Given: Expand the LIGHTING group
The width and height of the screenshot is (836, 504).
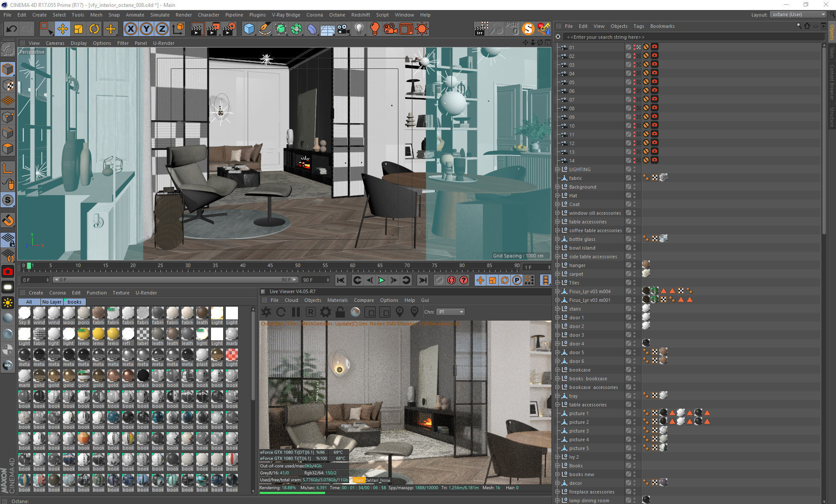Looking at the screenshot, I should (557, 169).
